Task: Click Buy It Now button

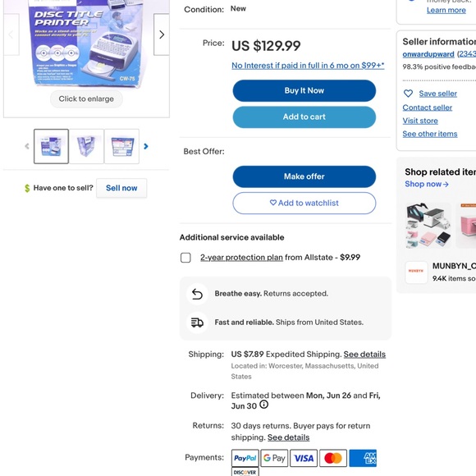Action: [x=304, y=91]
